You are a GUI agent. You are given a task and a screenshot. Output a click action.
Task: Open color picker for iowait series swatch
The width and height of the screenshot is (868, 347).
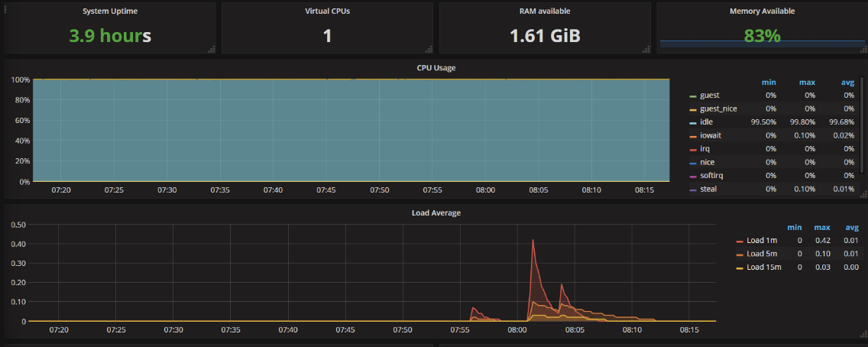(x=692, y=137)
